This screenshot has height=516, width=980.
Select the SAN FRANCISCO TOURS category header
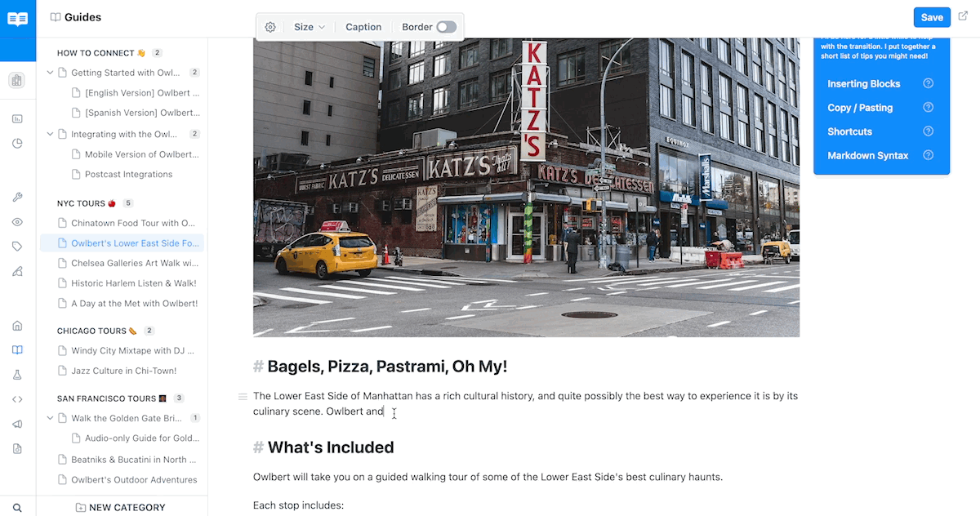112,398
